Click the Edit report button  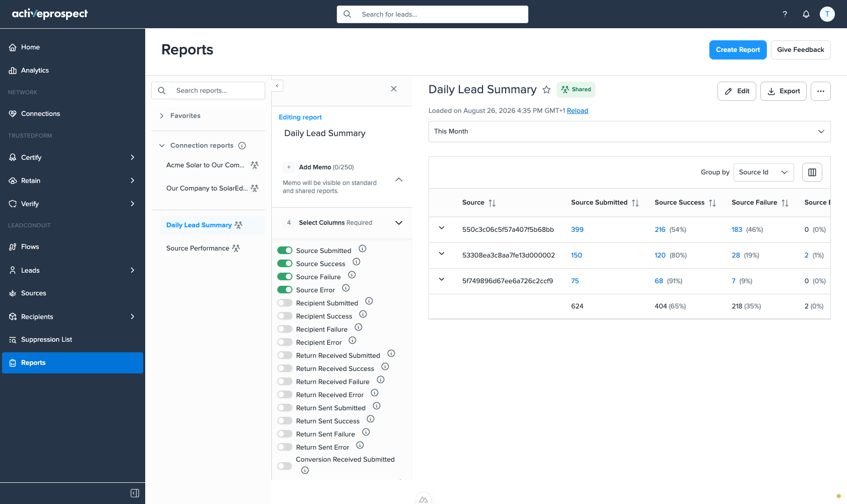point(737,91)
